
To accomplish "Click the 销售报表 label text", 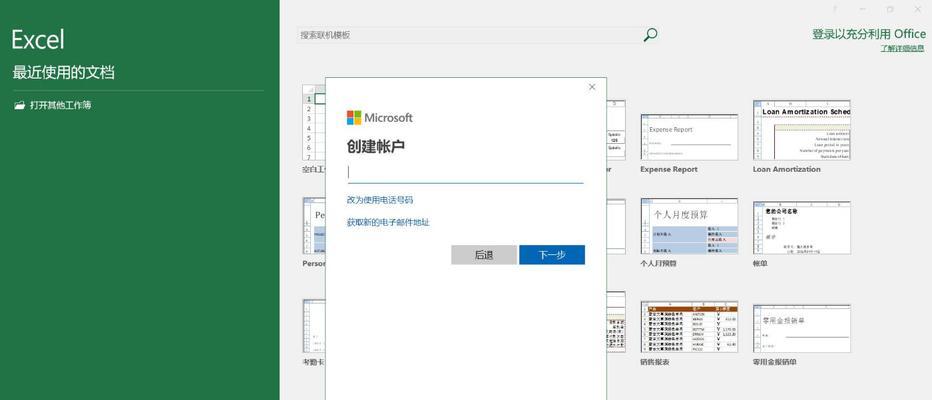I will tap(654, 361).
